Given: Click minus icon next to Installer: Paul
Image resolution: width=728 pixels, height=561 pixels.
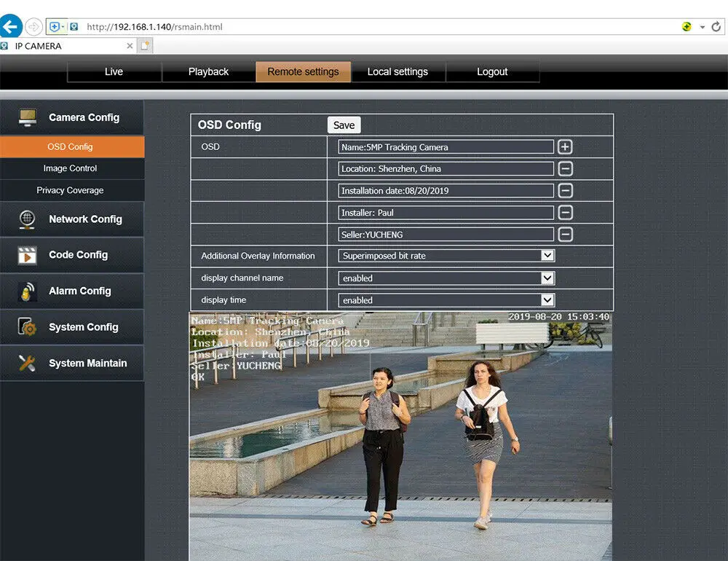Looking at the screenshot, I should pos(565,213).
